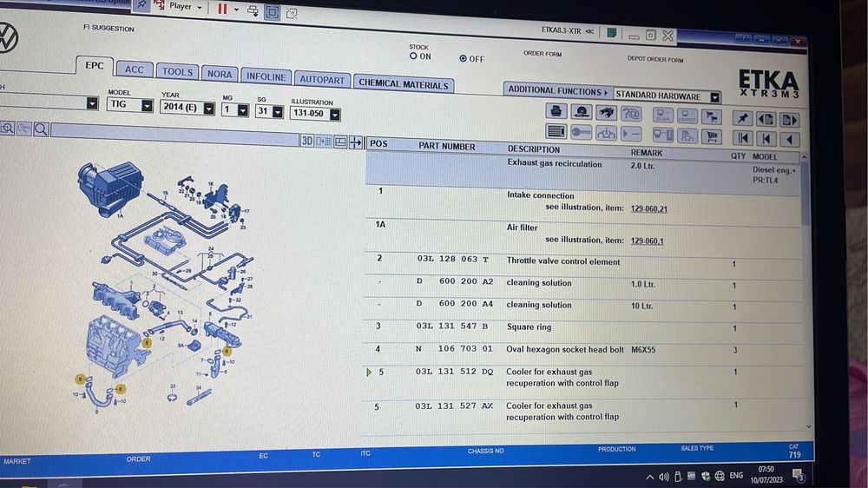Open the MG dropdown showing 1
868x488 pixels.
(242, 110)
